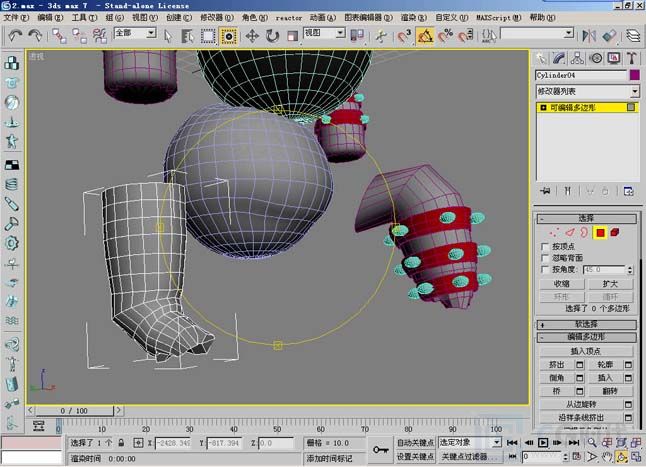The width and height of the screenshot is (646, 467).
Task: Toggle the 自动关键点 button
Action: pyautogui.click(x=415, y=443)
